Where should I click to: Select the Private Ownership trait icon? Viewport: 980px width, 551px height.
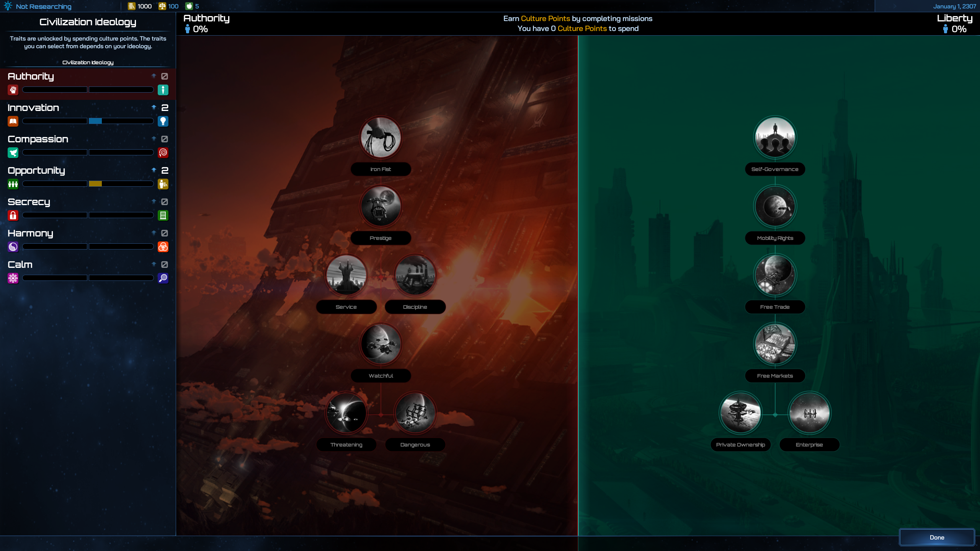point(740,413)
